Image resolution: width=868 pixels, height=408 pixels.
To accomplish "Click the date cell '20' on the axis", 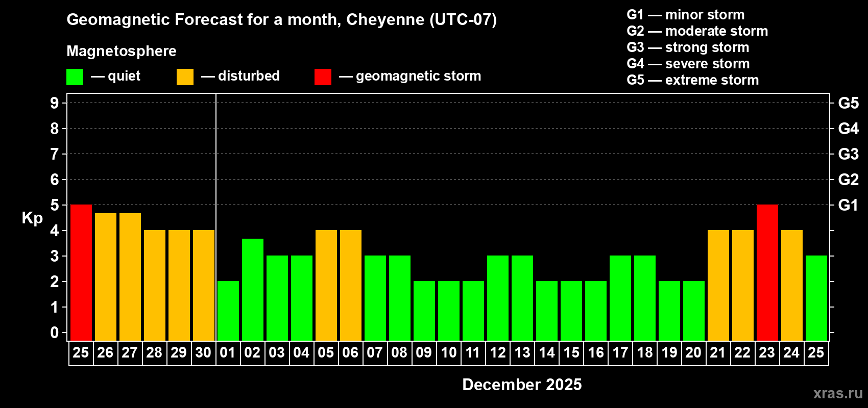I will click(694, 353).
